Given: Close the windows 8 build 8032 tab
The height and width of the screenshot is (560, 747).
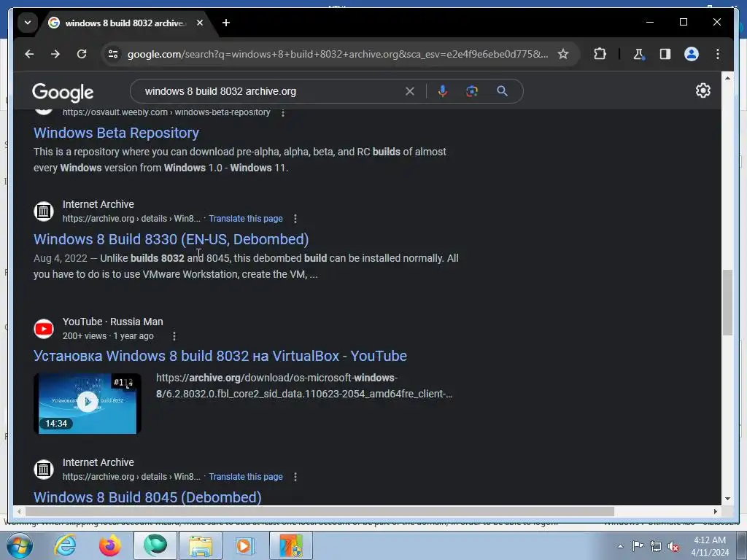Looking at the screenshot, I should point(200,23).
